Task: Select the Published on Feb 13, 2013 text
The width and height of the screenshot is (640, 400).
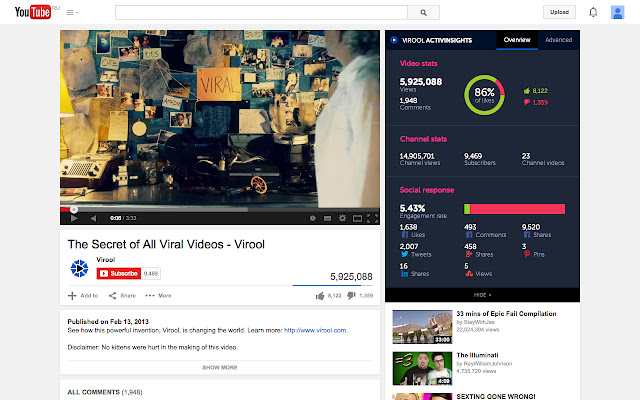Action: tap(108, 322)
